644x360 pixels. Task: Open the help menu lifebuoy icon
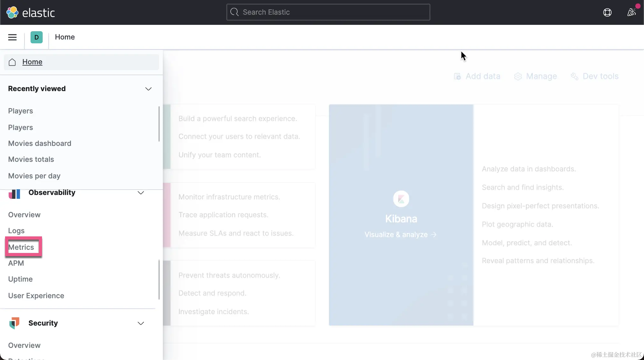coord(607,12)
